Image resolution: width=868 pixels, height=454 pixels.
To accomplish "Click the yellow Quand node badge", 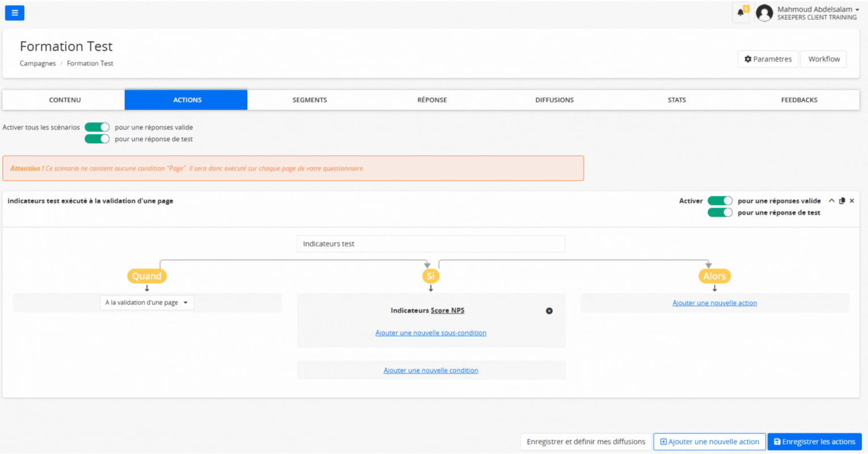I will 147,276.
